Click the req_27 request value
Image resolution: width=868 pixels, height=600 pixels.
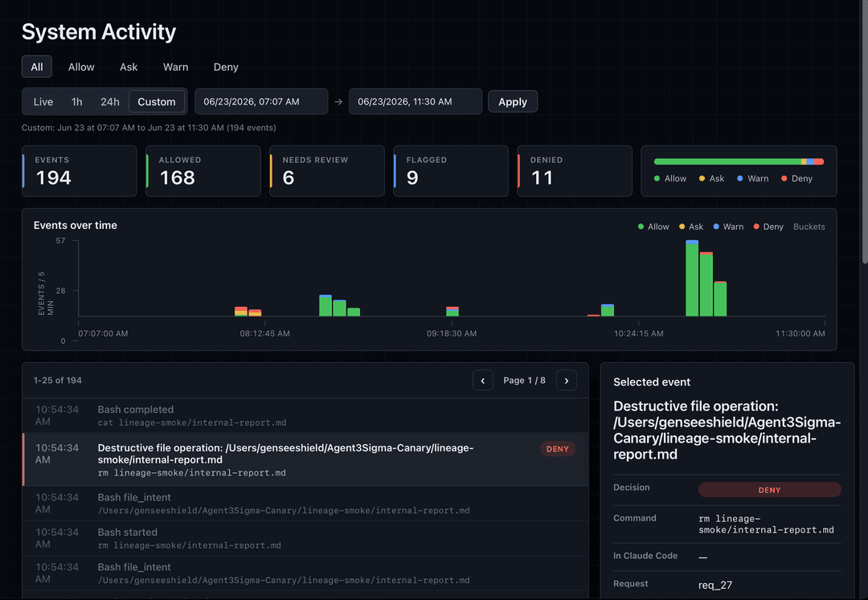tap(715, 585)
